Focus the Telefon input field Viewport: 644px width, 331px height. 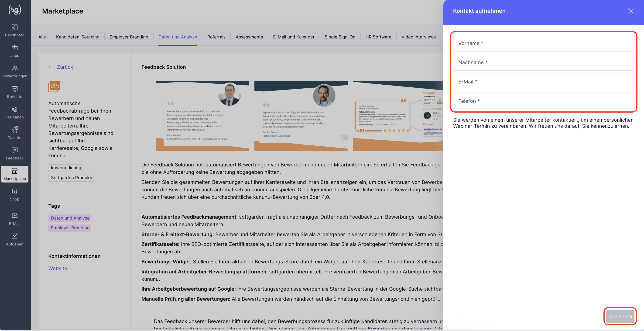pyautogui.click(x=544, y=101)
